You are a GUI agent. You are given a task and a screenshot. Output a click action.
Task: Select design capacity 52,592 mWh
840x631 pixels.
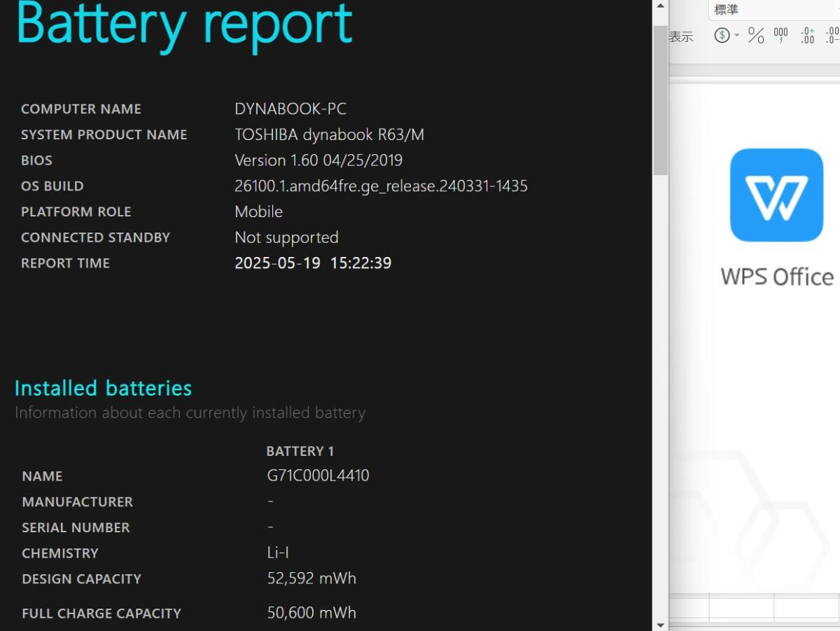point(311,578)
